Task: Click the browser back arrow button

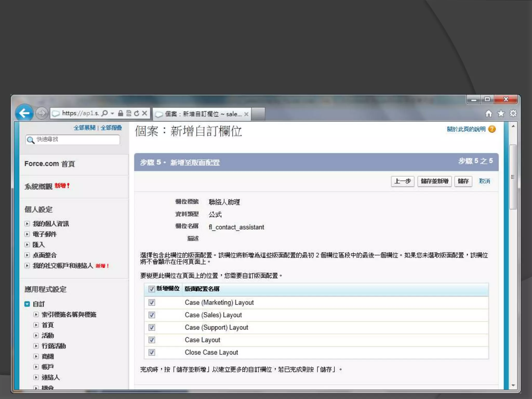Action: pyautogui.click(x=24, y=113)
